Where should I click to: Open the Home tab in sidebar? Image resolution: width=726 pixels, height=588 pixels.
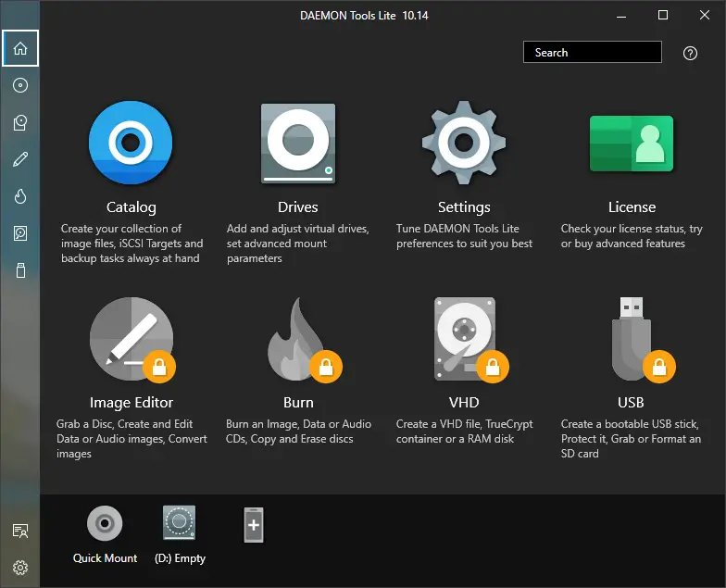(x=20, y=48)
